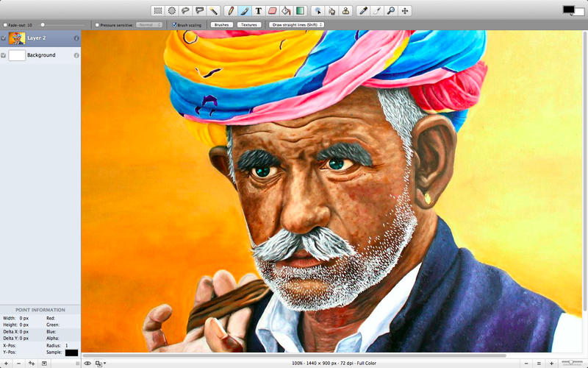The height and width of the screenshot is (368, 588).
Task: Select the Crop tool
Action: (x=377, y=11)
